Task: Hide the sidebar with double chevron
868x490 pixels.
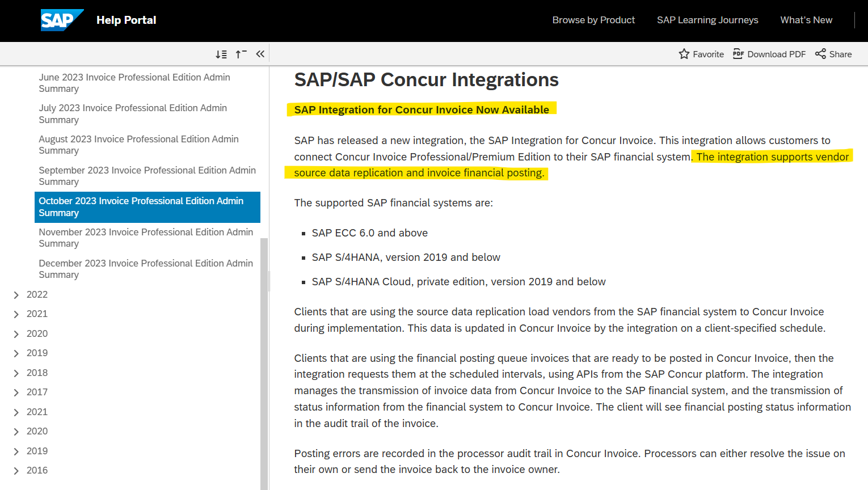Action: point(260,54)
